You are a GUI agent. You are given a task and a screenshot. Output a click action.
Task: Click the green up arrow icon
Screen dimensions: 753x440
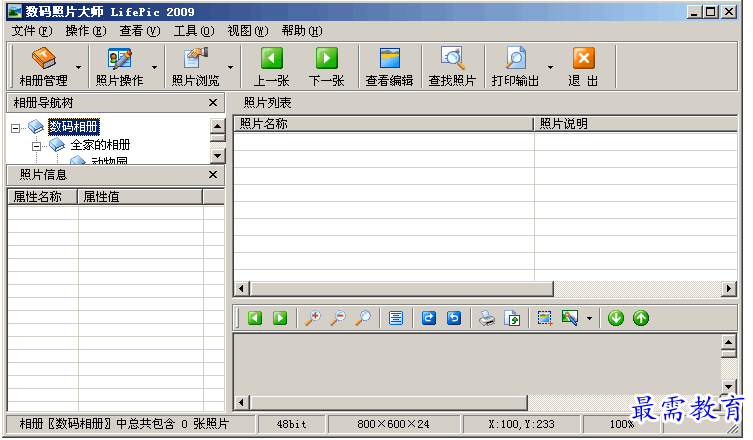[641, 318]
